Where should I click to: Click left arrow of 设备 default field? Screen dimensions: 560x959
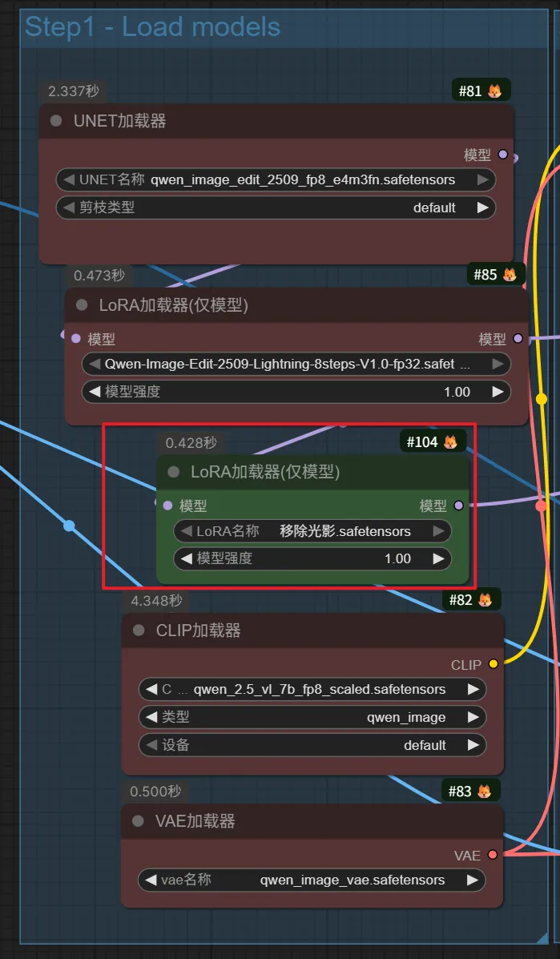click(151, 745)
